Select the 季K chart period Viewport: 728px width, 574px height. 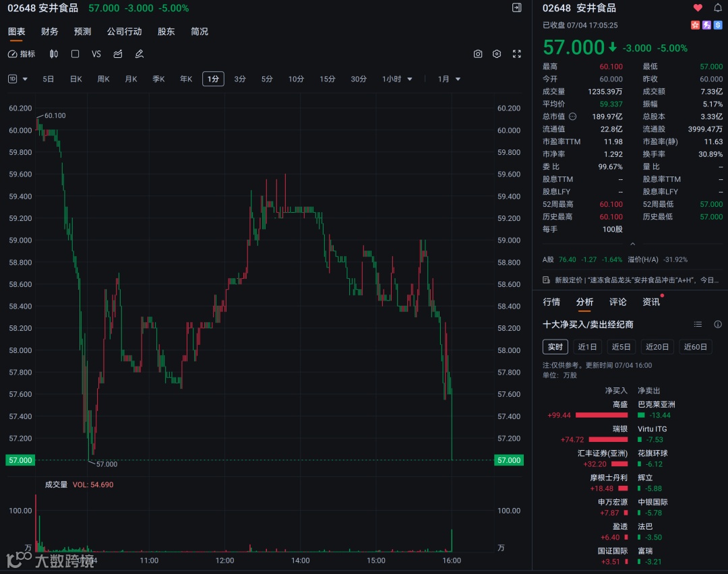coord(159,79)
